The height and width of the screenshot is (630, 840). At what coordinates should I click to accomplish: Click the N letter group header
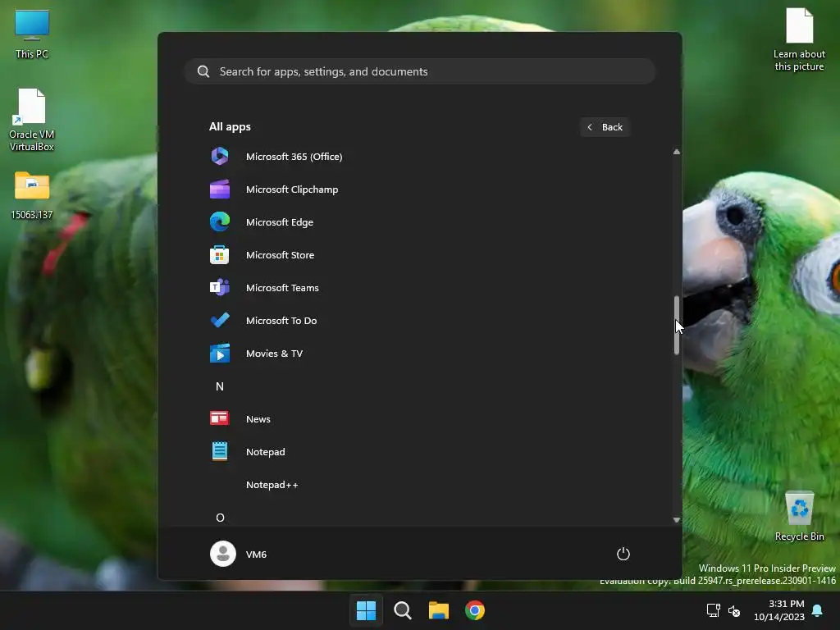pyautogui.click(x=220, y=386)
